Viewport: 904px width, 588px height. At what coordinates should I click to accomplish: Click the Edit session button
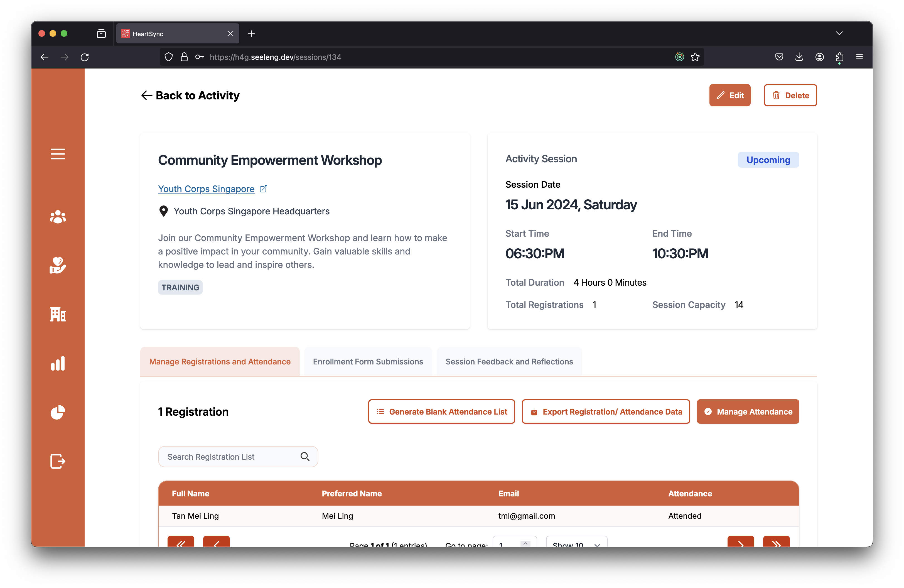tap(730, 95)
